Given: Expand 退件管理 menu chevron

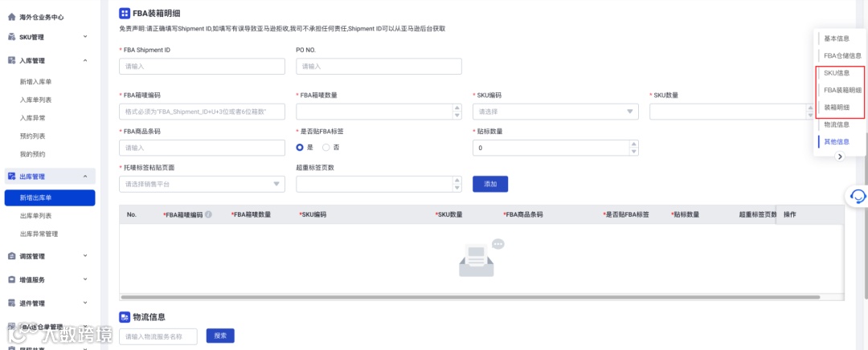Looking at the screenshot, I should tap(85, 303).
